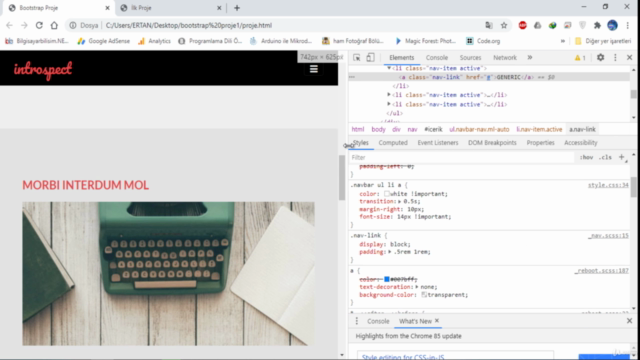This screenshot has width=640, height=360.
Task: Bookmark this page with the star
Action: [x=504, y=25]
